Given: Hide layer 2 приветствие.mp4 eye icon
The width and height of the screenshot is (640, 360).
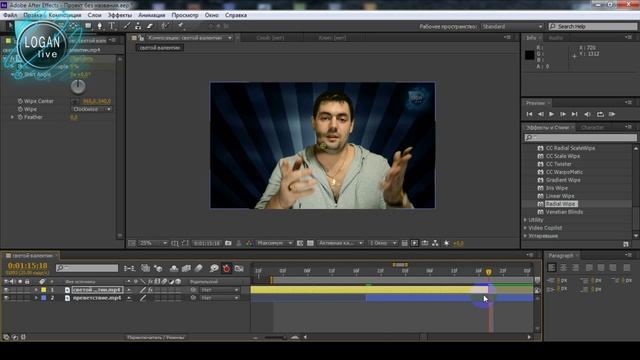Looking at the screenshot, I should 6,298.
